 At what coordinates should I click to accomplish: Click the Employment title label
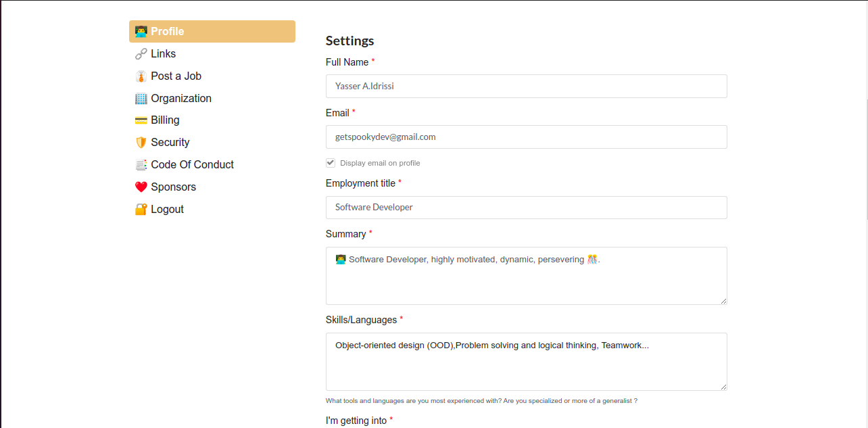pyautogui.click(x=360, y=183)
